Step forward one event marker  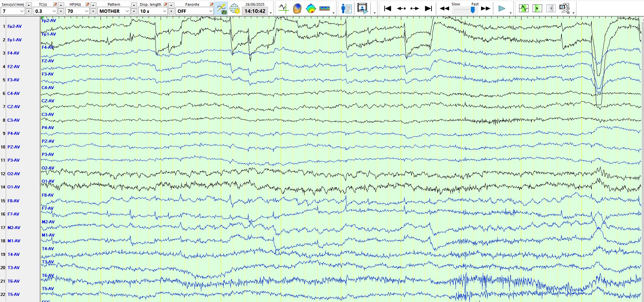pos(415,8)
